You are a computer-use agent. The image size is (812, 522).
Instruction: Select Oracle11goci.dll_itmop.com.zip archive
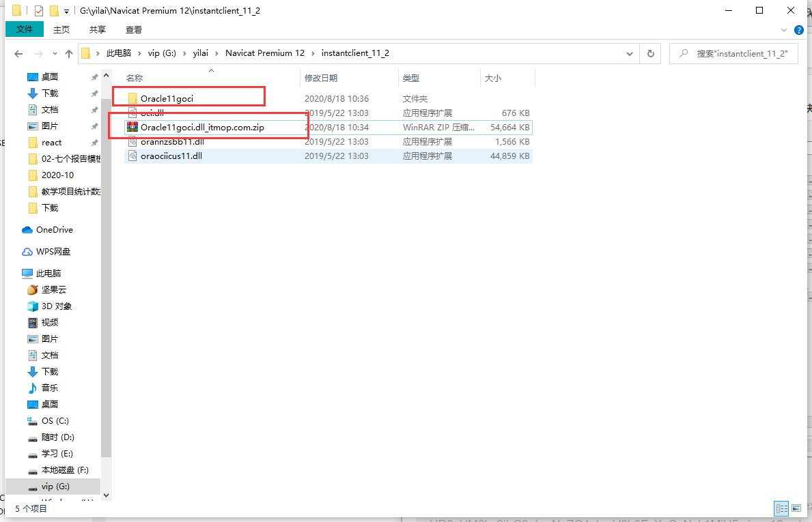tap(328, 128)
